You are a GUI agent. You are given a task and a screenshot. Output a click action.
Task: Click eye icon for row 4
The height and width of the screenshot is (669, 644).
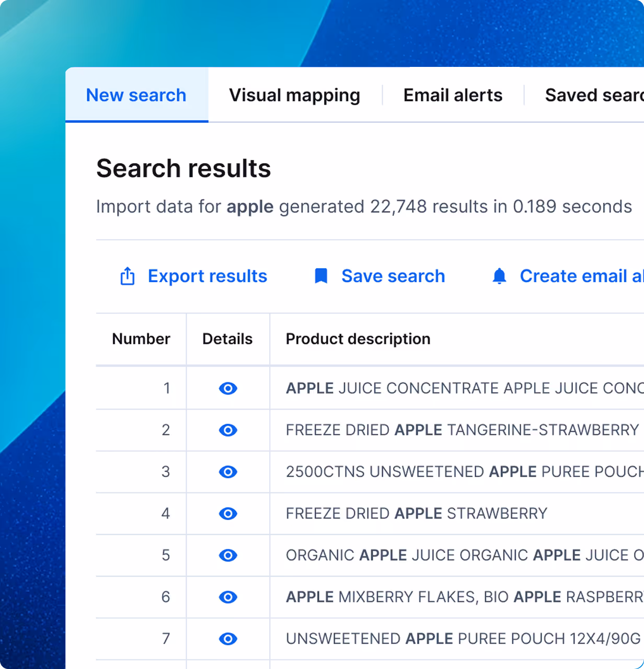click(228, 514)
